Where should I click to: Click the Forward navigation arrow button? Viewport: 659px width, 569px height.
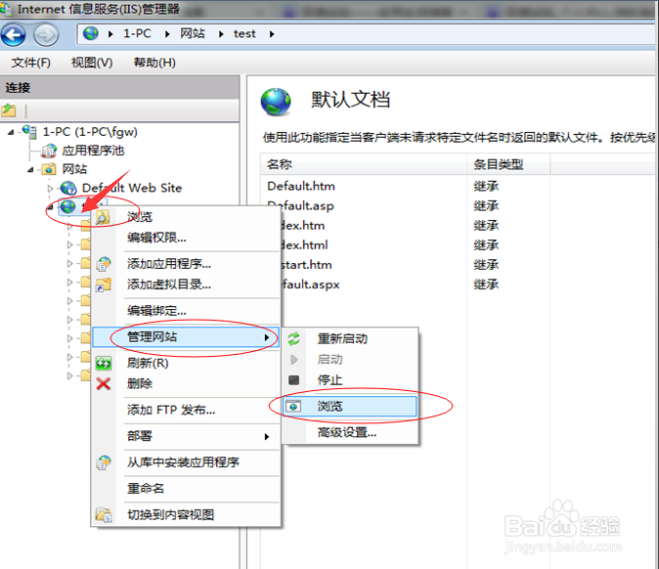[46, 35]
